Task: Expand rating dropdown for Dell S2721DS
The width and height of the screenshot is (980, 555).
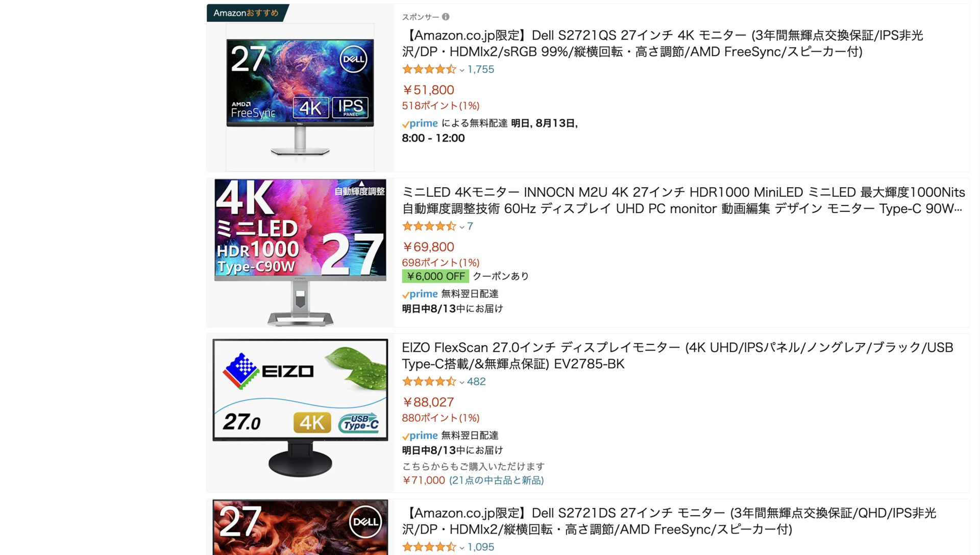Action: (462, 547)
